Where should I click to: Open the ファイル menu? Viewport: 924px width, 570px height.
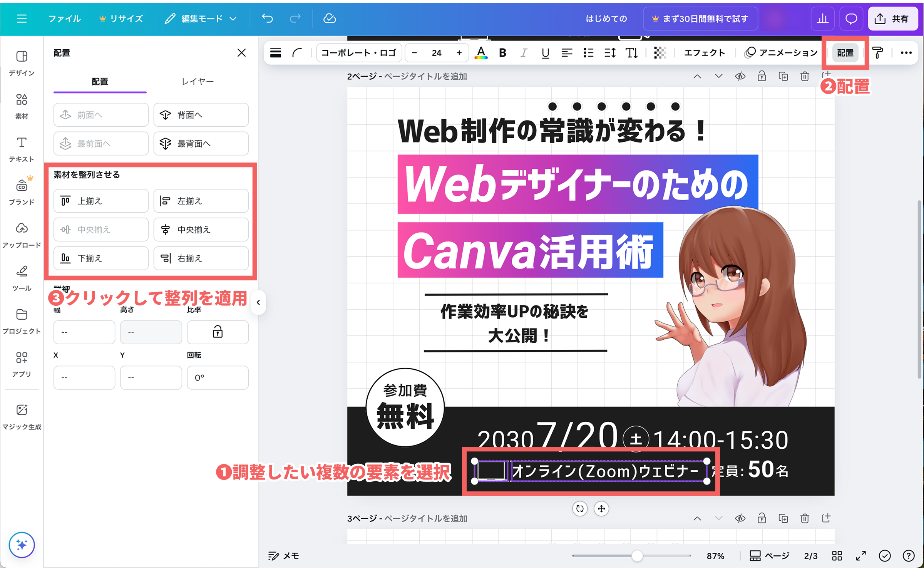click(x=64, y=18)
